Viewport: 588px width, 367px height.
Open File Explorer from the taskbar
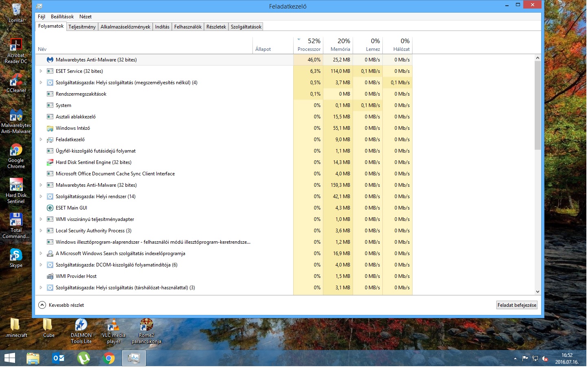33,358
